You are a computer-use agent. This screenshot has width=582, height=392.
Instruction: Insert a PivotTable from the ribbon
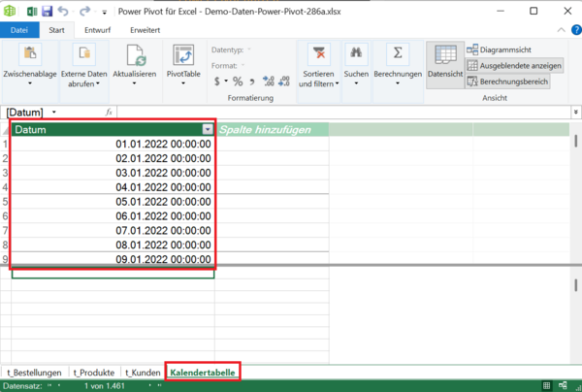pyautogui.click(x=184, y=64)
